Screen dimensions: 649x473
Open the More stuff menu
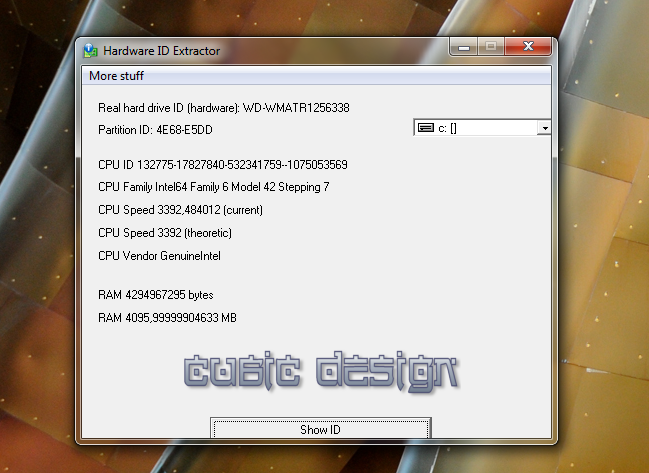116,76
